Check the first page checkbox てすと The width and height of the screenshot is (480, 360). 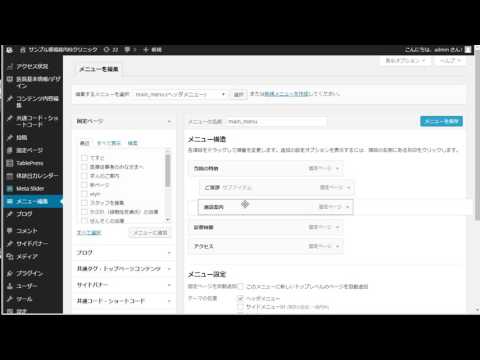[84, 158]
